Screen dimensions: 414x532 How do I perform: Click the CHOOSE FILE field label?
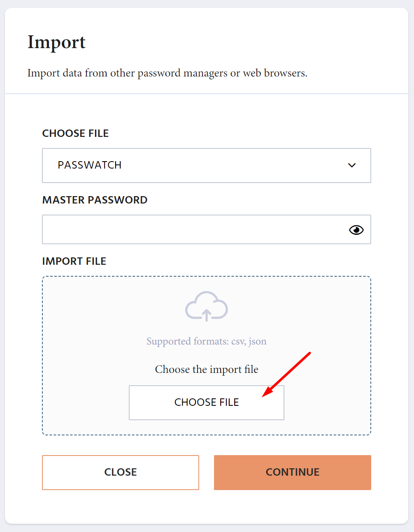[76, 133]
